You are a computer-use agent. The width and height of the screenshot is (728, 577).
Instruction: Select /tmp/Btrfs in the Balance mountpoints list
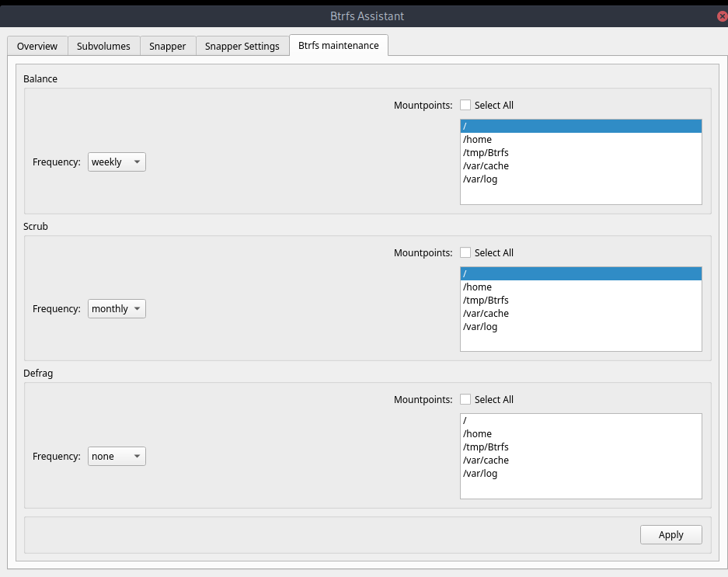[581, 152]
